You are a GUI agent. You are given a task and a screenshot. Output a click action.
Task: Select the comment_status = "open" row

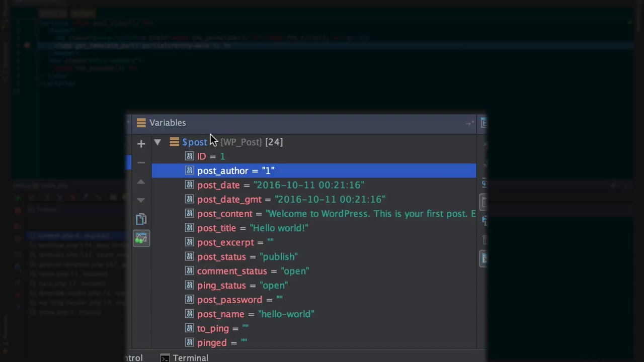314,271
